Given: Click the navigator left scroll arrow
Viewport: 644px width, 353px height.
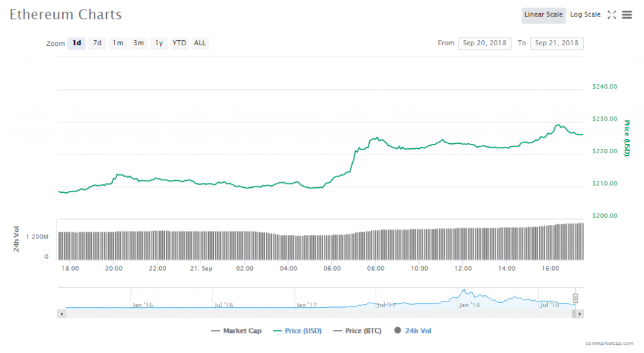Looking at the screenshot, I should [x=61, y=313].
